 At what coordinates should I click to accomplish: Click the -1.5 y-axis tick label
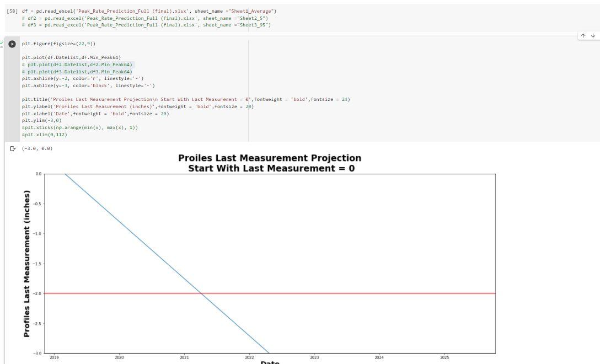click(37, 264)
